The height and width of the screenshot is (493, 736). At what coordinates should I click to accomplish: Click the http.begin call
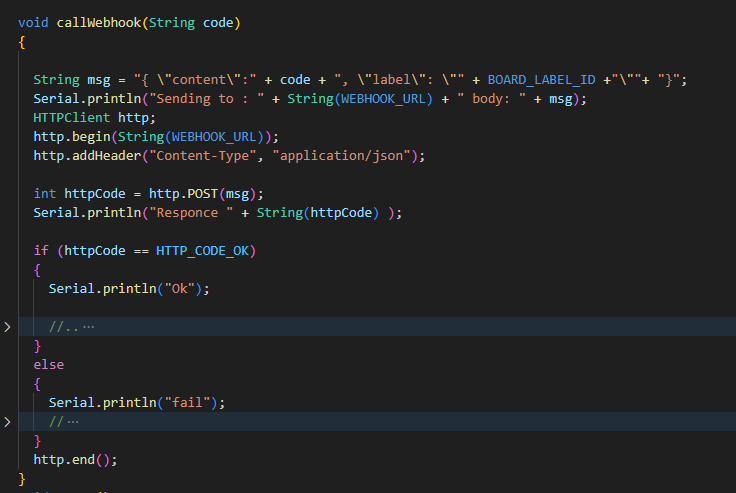point(71,137)
